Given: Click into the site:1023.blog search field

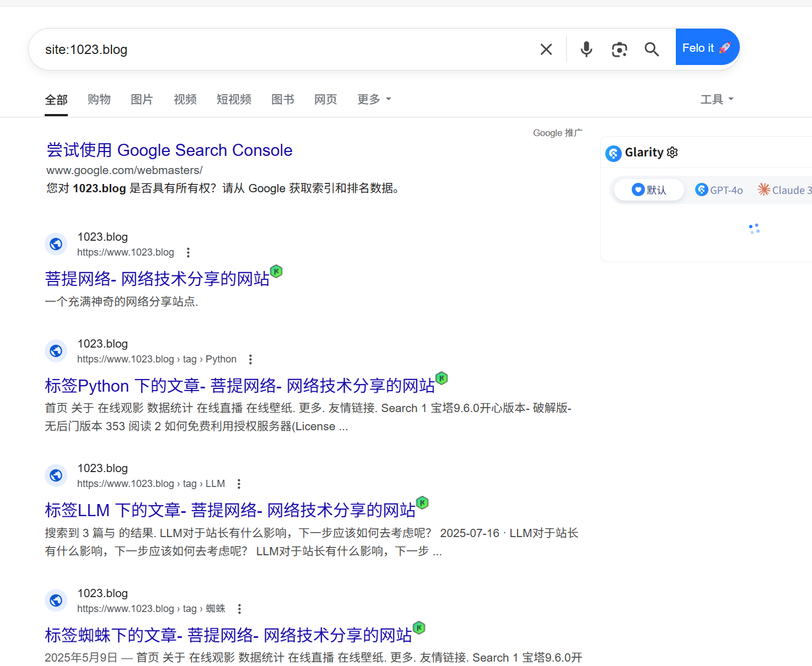Looking at the screenshot, I should (276, 50).
